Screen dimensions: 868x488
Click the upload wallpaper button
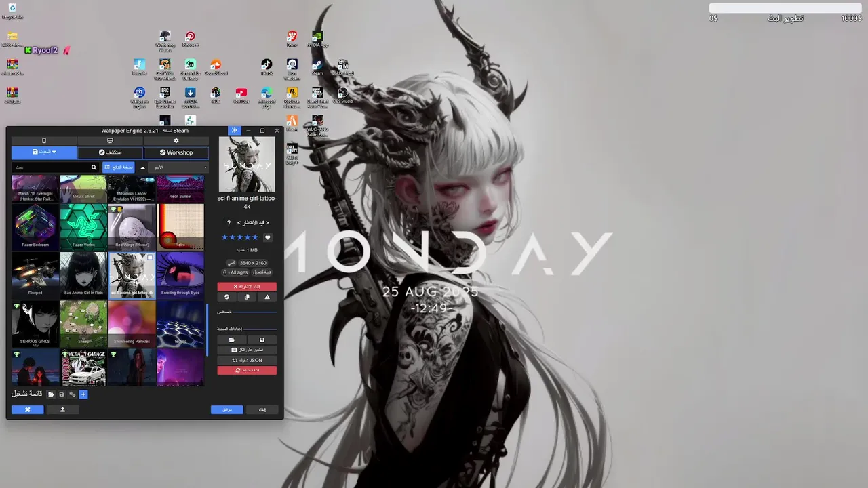point(62,409)
